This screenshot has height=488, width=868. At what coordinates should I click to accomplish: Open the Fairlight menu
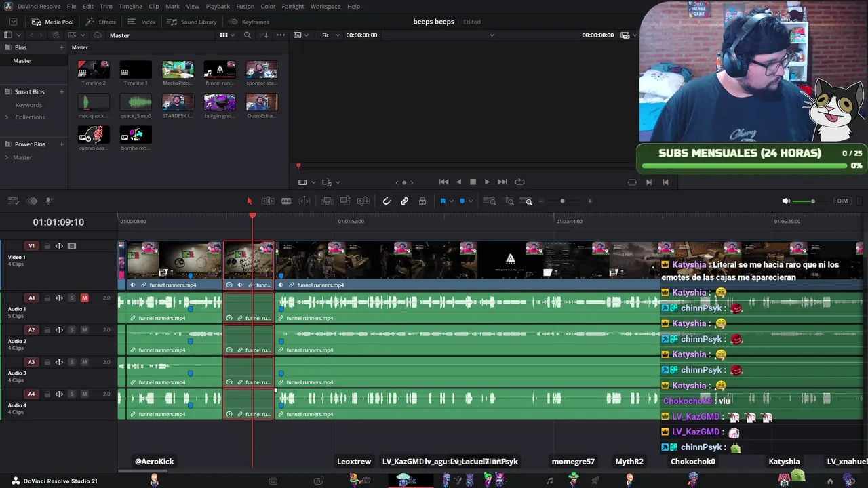tap(293, 6)
